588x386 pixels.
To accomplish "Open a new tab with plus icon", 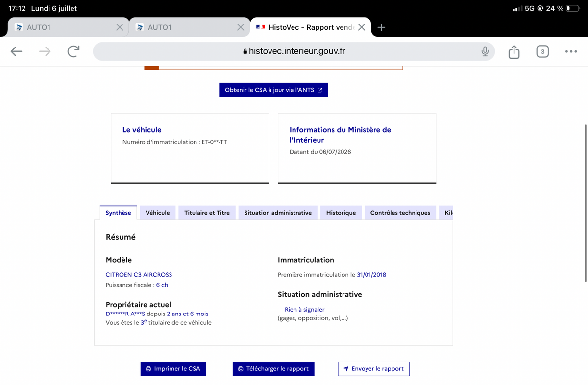I will click(x=381, y=27).
